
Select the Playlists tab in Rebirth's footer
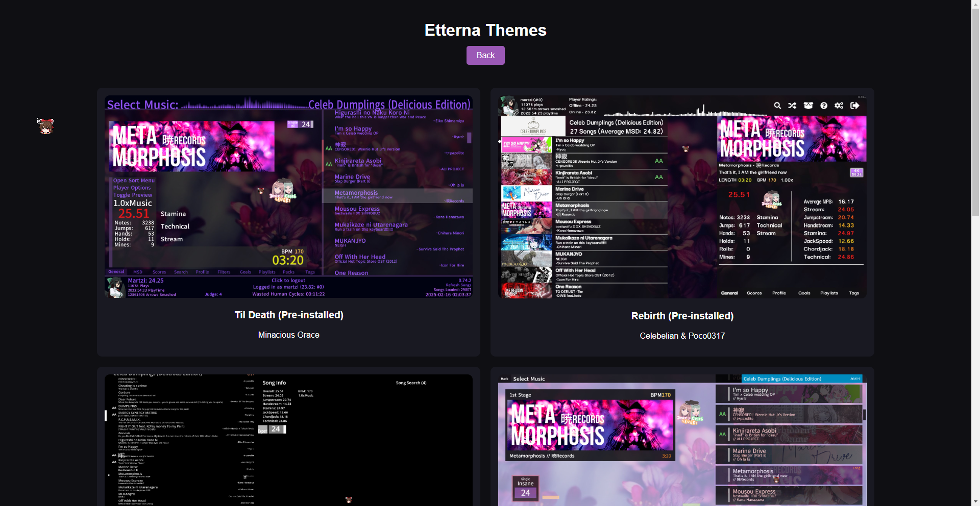(829, 293)
